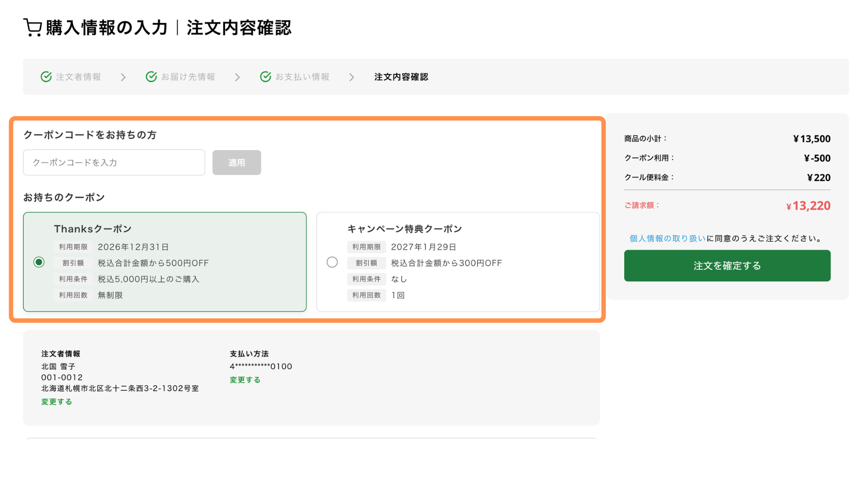Image resolution: width=868 pixels, height=488 pixels.
Task: Click the 無制限 usage count text
Action: 110,295
